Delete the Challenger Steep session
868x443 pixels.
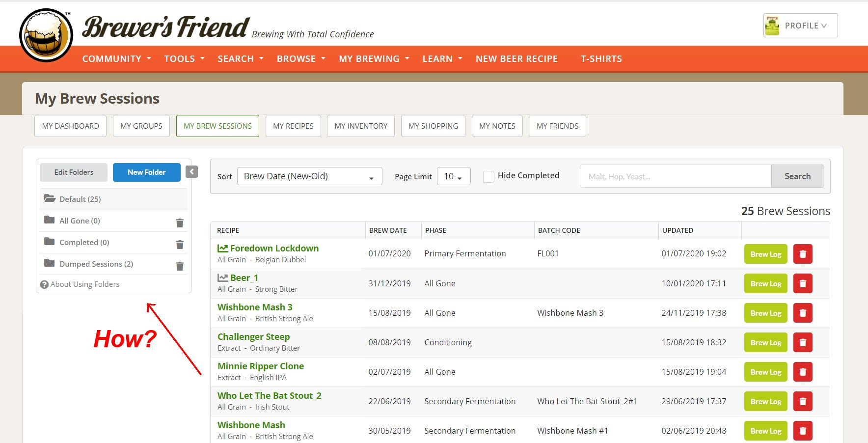point(803,342)
